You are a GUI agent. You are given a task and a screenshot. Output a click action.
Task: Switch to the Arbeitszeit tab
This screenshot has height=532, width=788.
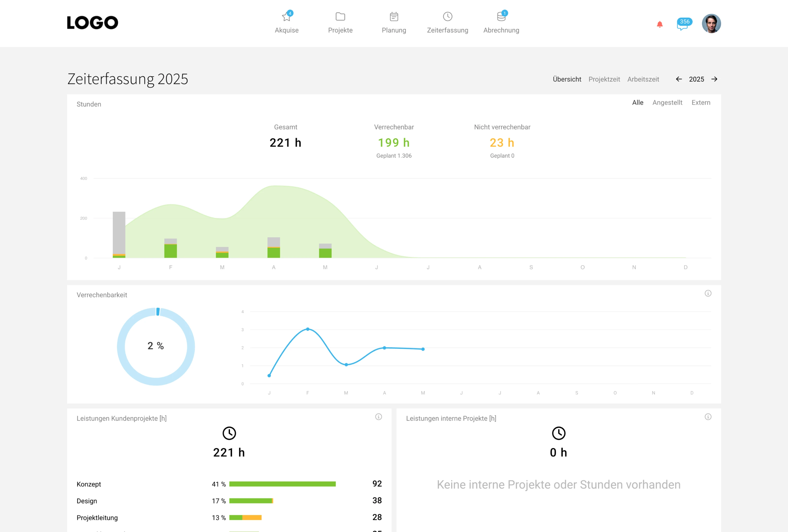point(643,79)
